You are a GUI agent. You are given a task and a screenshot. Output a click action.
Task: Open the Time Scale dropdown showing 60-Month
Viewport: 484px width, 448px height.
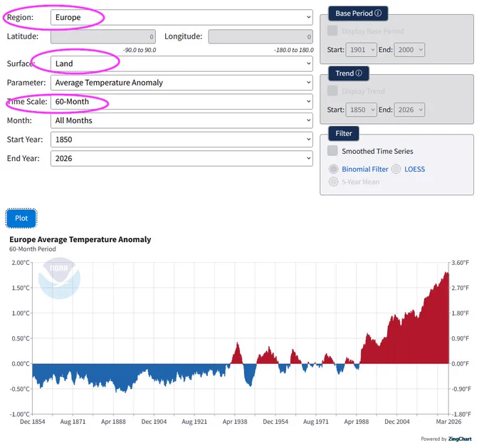click(x=181, y=102)
